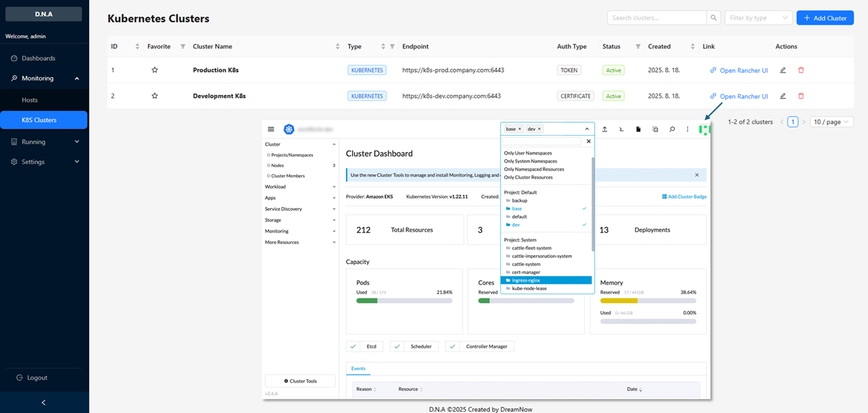This screenshot has width=868, height=413.
Task: Favorite Development K8s by clicking its star
Action: coord(155,96)
